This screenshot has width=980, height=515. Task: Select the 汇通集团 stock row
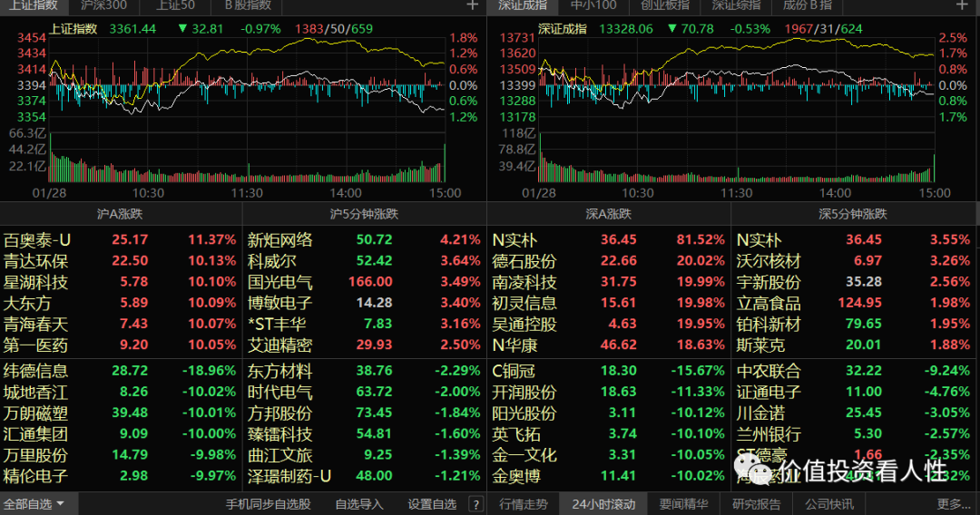(x=120, y=433)
